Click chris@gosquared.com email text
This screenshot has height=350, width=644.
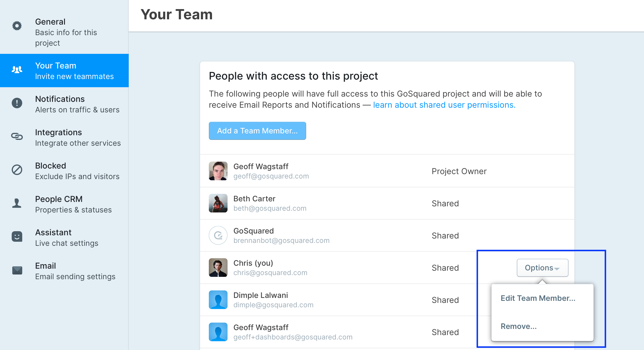[x=270, y=273]
